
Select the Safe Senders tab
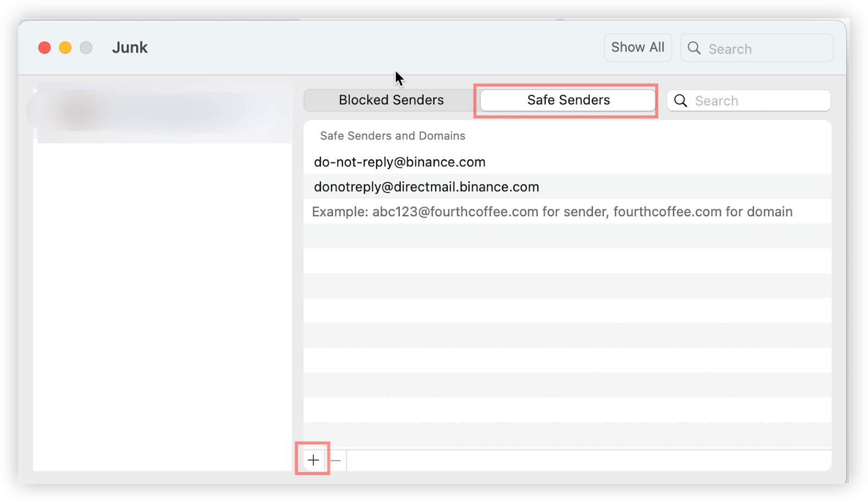568,100
